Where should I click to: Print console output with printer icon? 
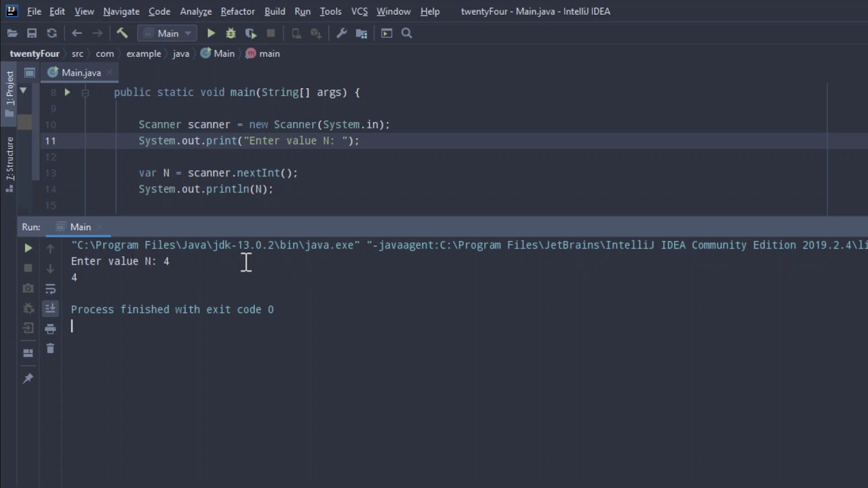click(x=50, y=329)
